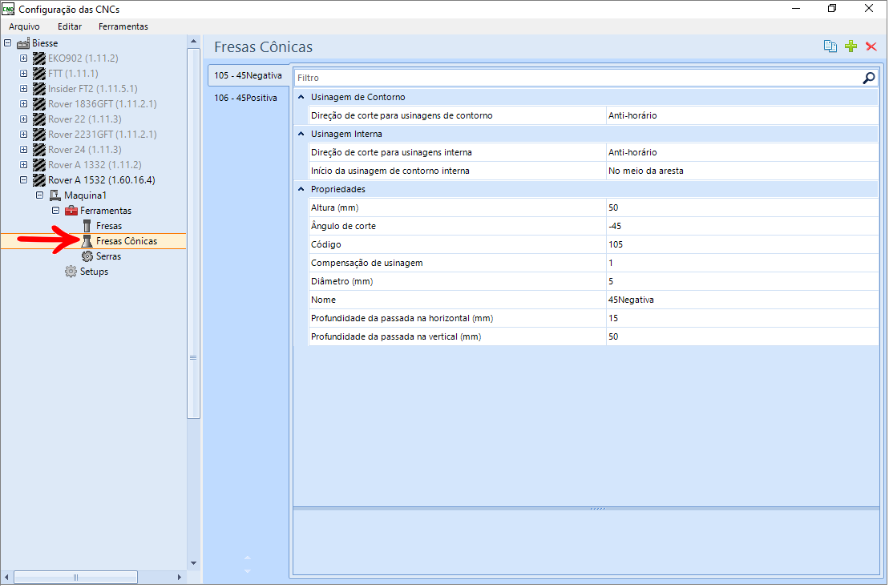Edit the Altura (mm) value 50

pyautogui.click(x=742, y=208)
